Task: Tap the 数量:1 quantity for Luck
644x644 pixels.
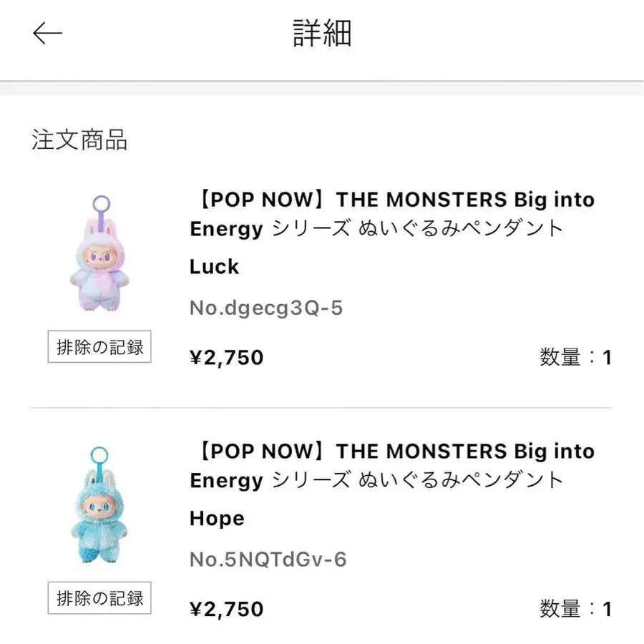Action: [x=575, y=356]
